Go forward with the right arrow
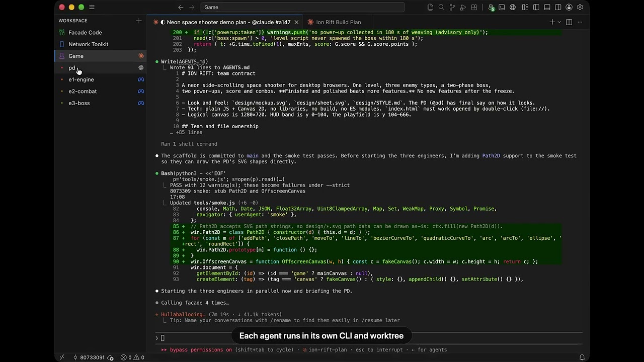Screen dimensions: 644x362 coord(192,7)
